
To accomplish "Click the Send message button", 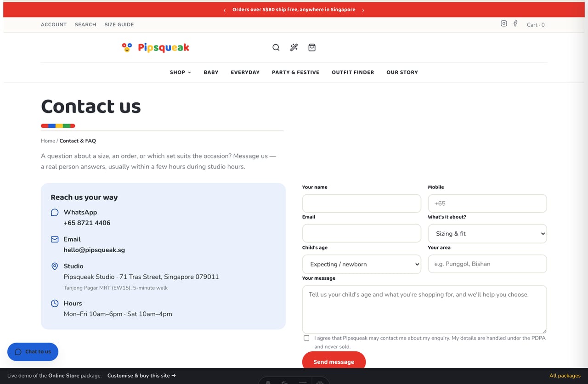I will click(x=334, y=361).
